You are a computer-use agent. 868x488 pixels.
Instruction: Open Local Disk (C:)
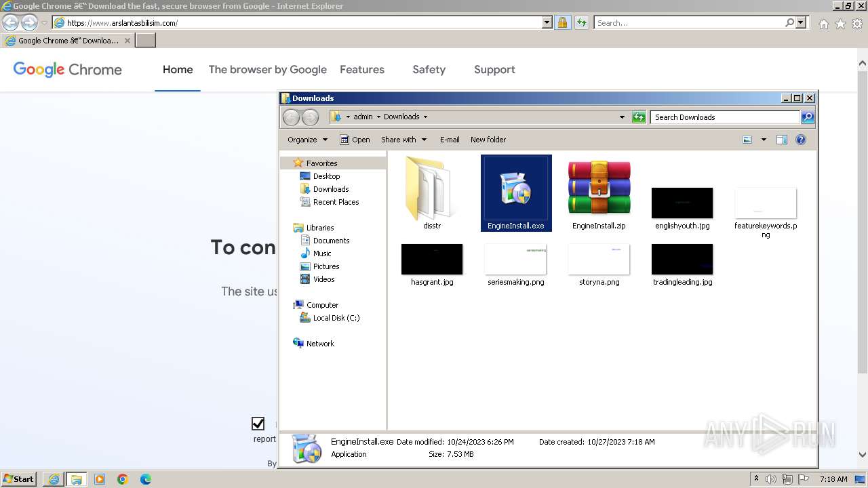click(x=336, y=318)
